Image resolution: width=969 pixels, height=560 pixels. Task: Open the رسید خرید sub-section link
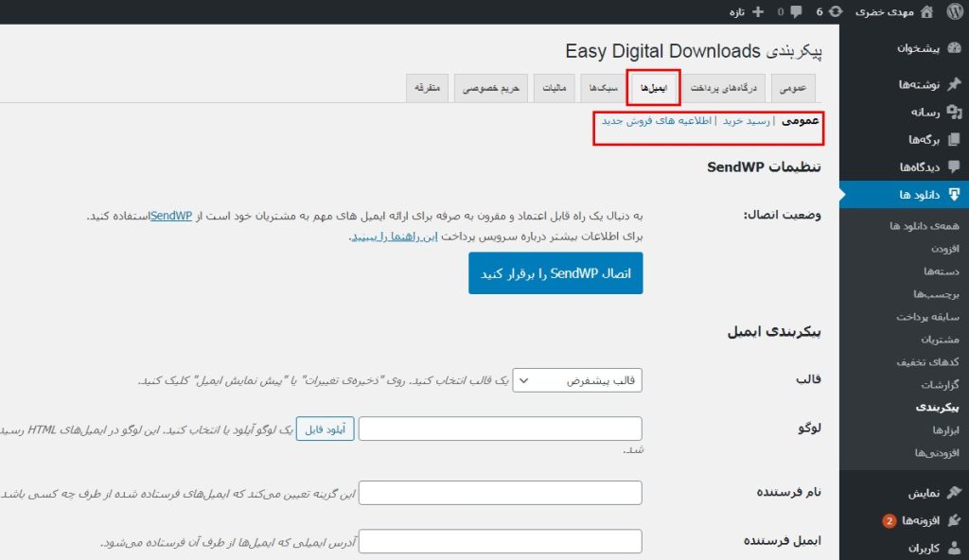point(747,120)
